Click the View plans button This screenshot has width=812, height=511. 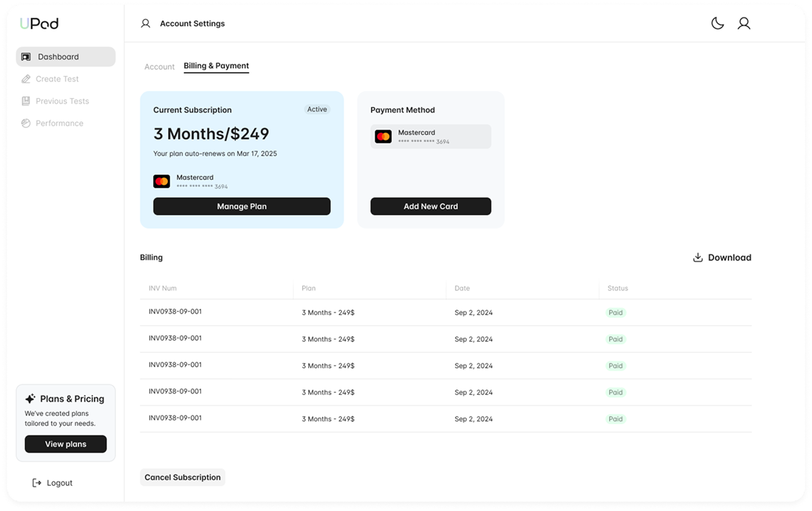[x=65, y=444]
